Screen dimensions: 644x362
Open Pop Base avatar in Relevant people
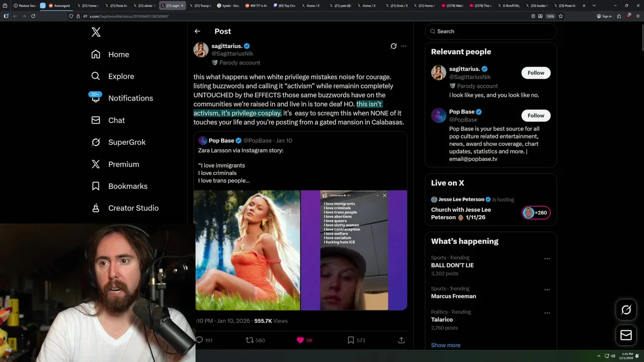[x=439, y=115]
